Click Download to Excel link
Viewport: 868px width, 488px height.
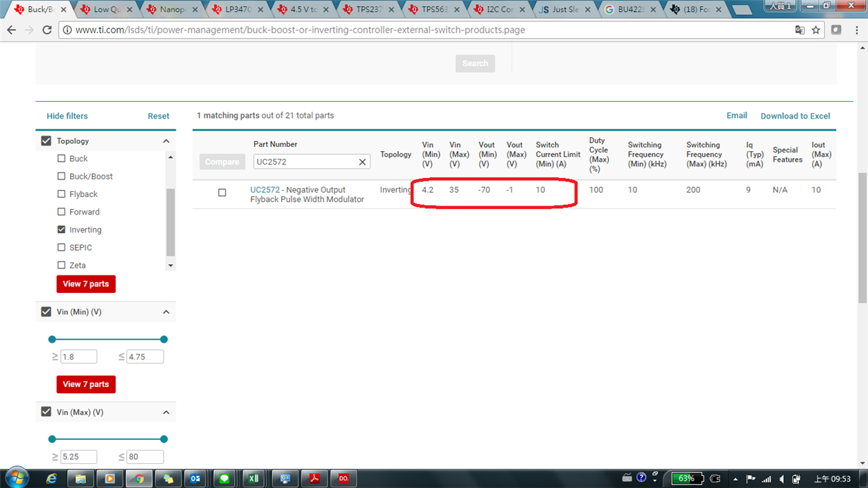tap(795, 116)
